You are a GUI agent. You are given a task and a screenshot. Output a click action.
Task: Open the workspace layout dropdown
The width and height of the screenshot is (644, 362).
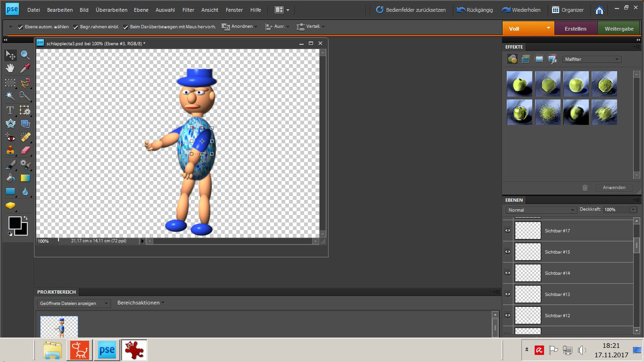282,9
